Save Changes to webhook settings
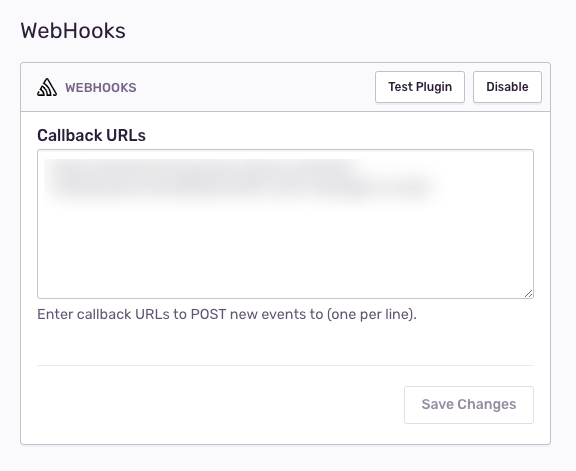 tap(469, 405)
